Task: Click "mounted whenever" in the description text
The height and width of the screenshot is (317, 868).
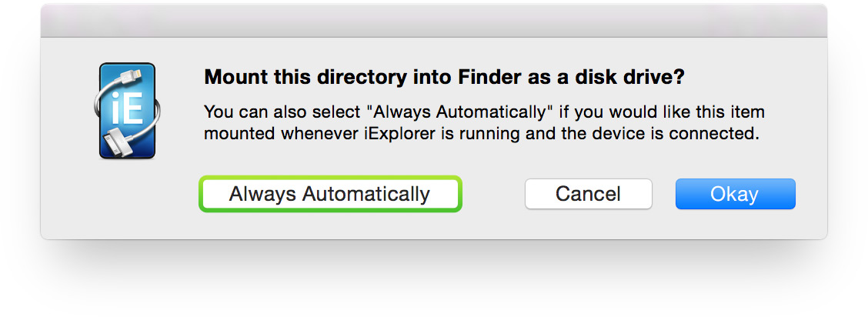Action: 272,134
